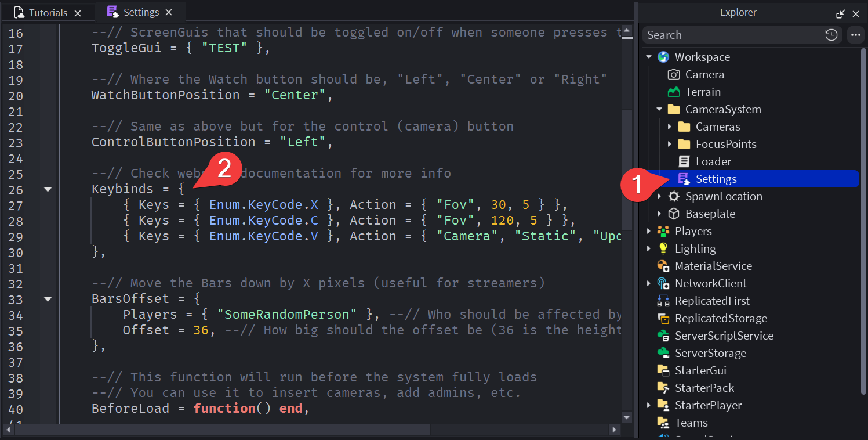
Task: Fold the Keybinds table at line 26
Action: point(48,189)
